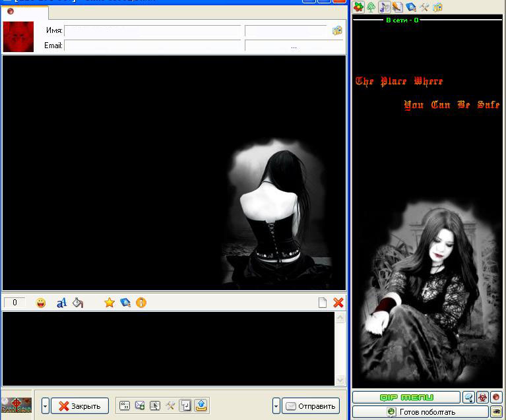Click message box scrollbar up arrow
The width and height of the screenshot is (506, 420).
coord(340,318)
